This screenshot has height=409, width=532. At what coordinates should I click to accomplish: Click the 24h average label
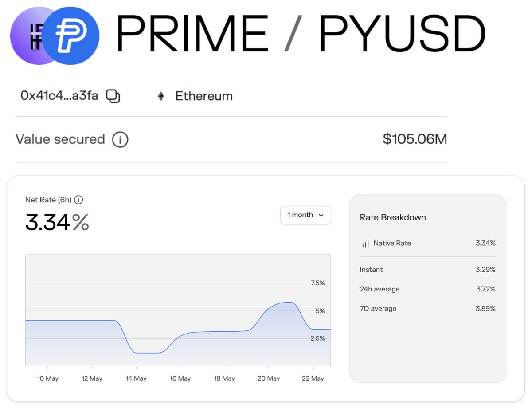point(379,289)
